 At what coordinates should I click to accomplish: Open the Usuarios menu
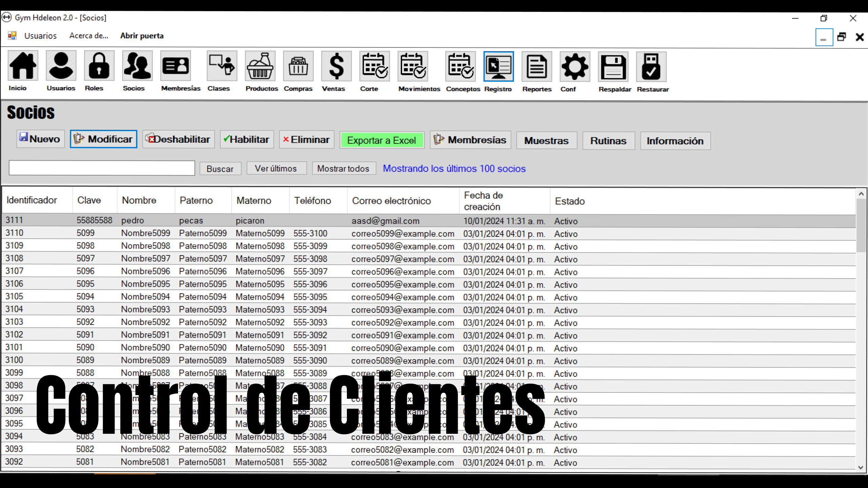pyautogui.click(x=40, y=36)
